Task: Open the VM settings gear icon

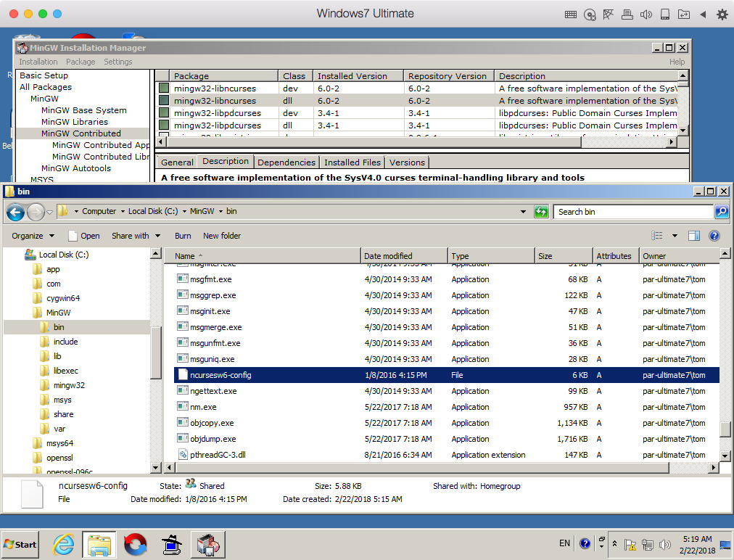Action: point(722,15)
